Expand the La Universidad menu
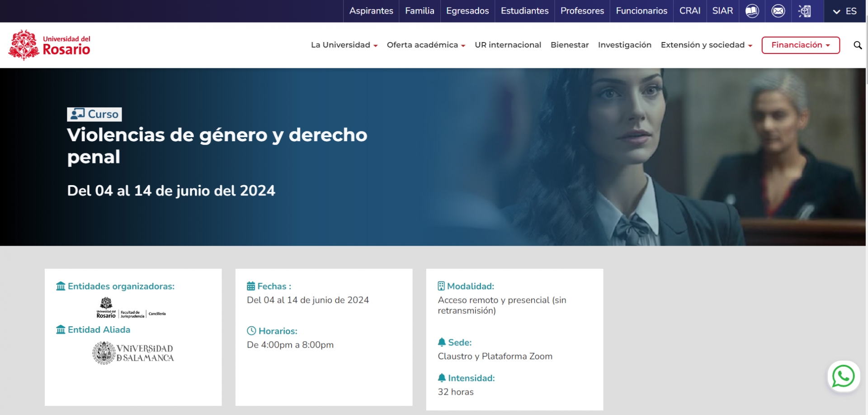 click(x=344, y=45)
